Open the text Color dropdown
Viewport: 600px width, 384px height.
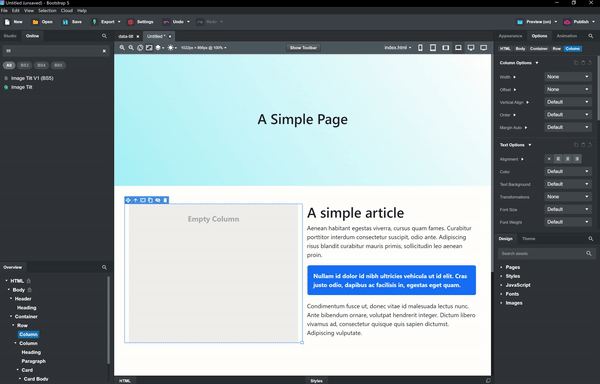pyautogui.click(x=568, y=171)
